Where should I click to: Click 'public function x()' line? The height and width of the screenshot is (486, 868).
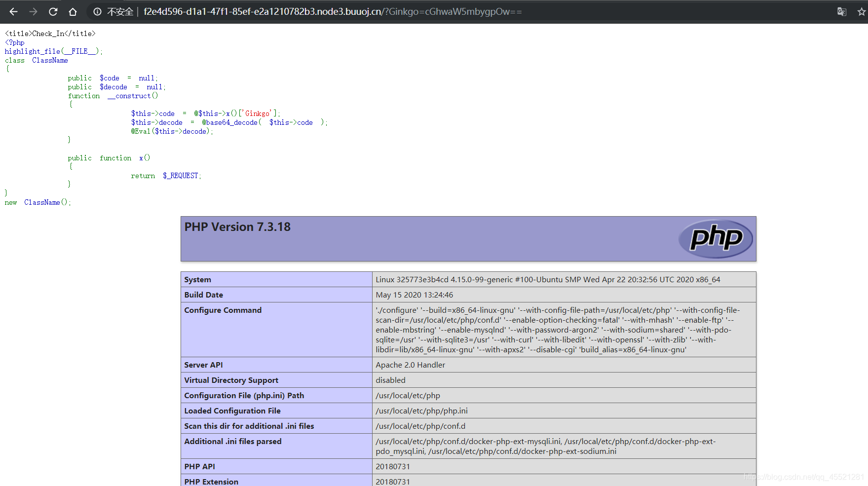[x=109, y=158]
